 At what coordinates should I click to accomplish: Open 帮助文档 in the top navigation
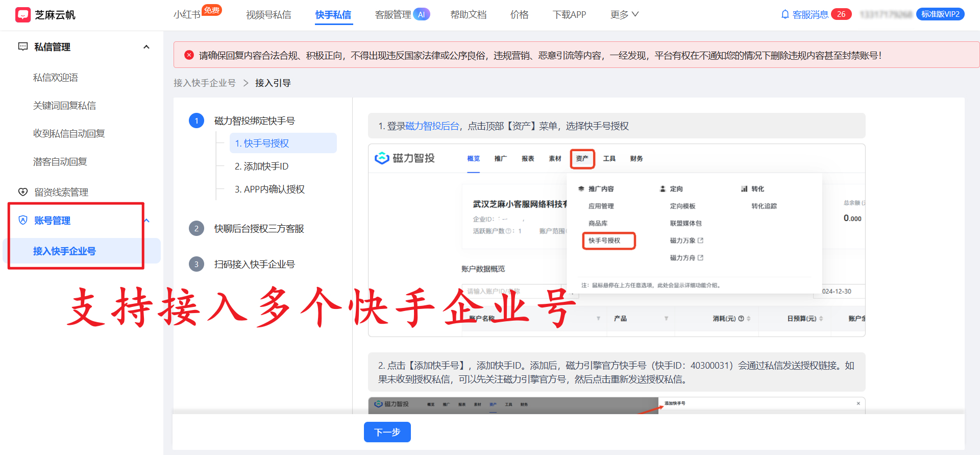[x=469, y=15]
